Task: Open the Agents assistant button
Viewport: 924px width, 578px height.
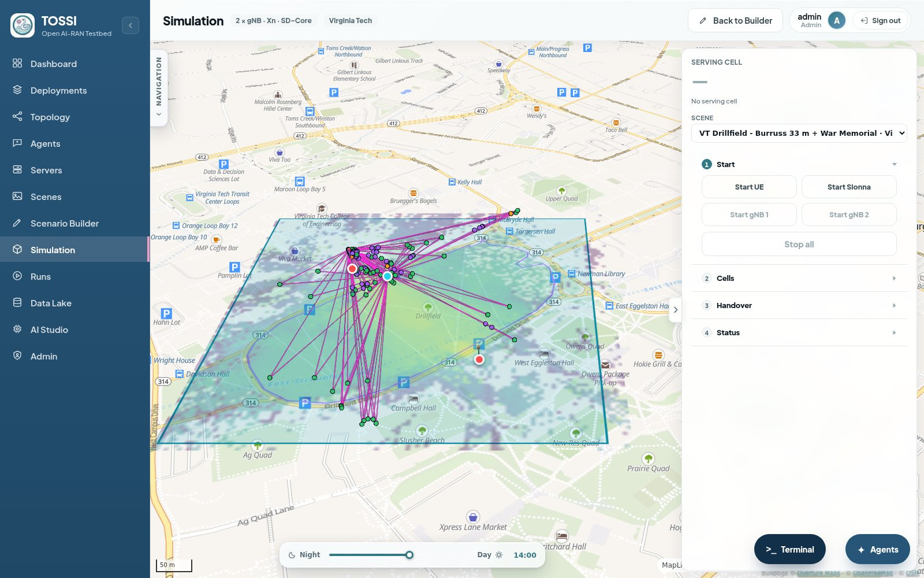Action: pos(878,550)
